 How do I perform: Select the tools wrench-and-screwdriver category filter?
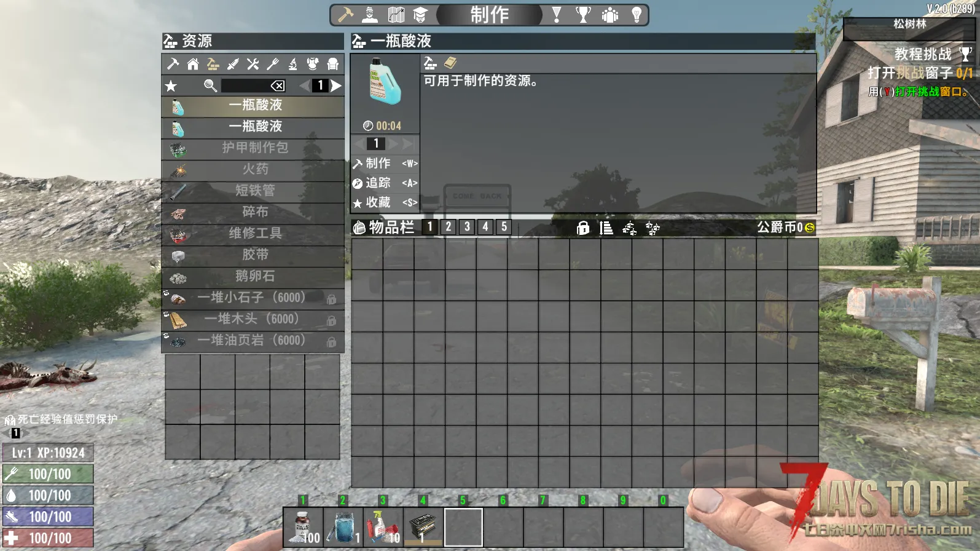tap(253, 64)
